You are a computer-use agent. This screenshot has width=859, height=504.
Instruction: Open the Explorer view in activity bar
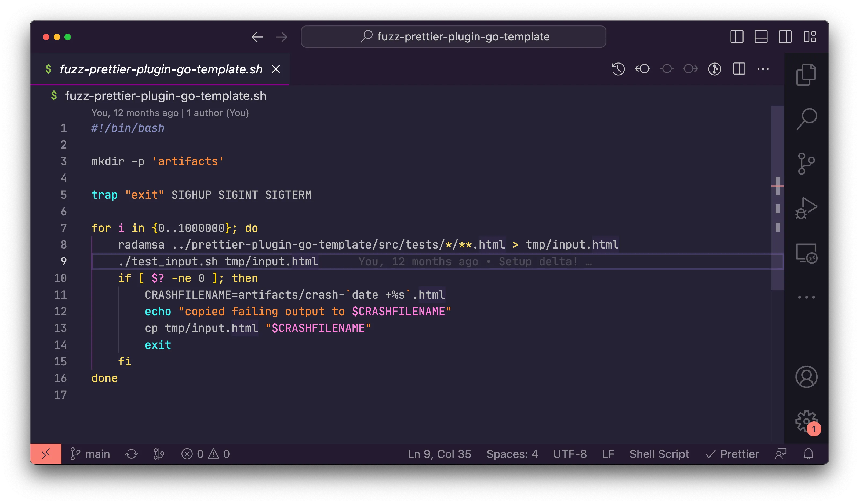point(806,74)
